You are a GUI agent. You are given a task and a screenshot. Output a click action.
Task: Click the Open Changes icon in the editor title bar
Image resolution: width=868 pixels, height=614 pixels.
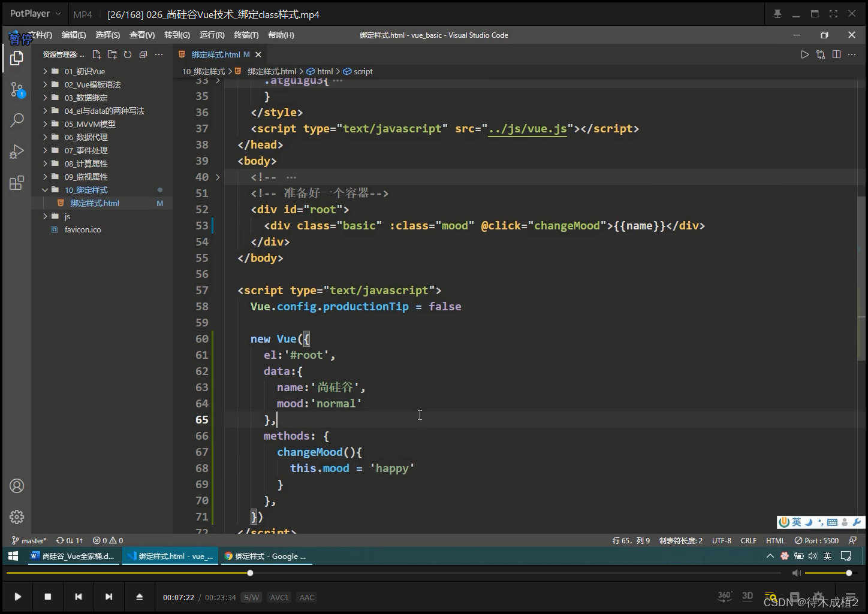click(x=821, y=55)
